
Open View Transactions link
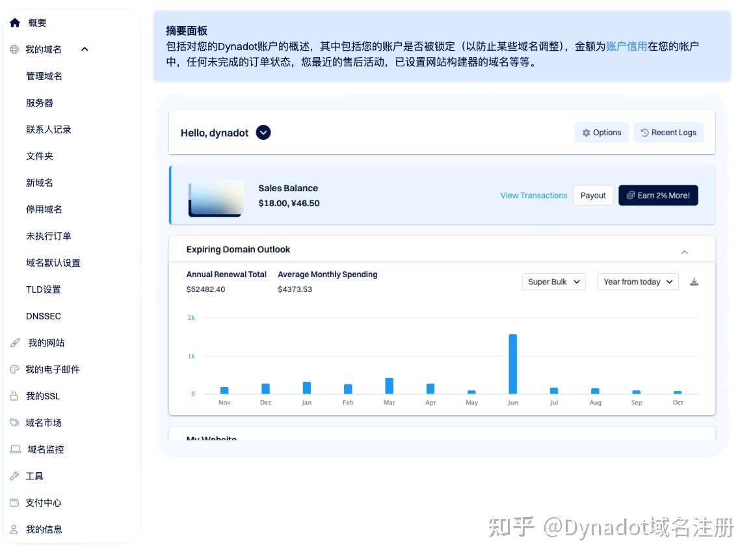point(533,196)
